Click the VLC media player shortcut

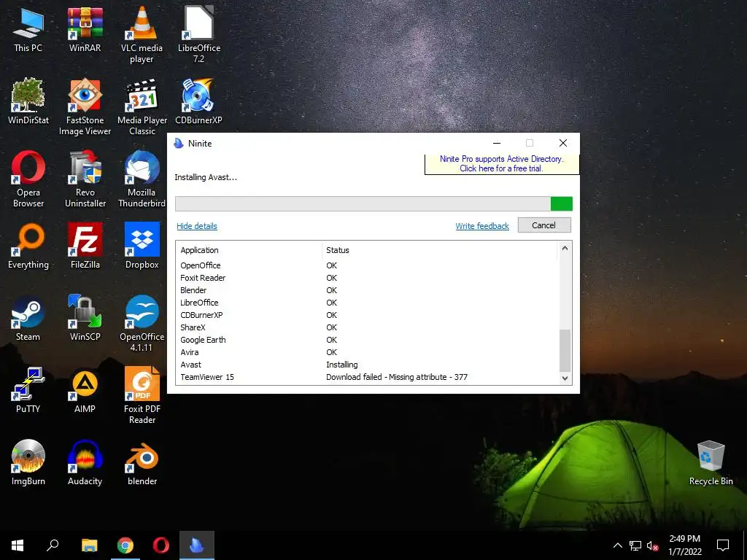tap(142, 35)
